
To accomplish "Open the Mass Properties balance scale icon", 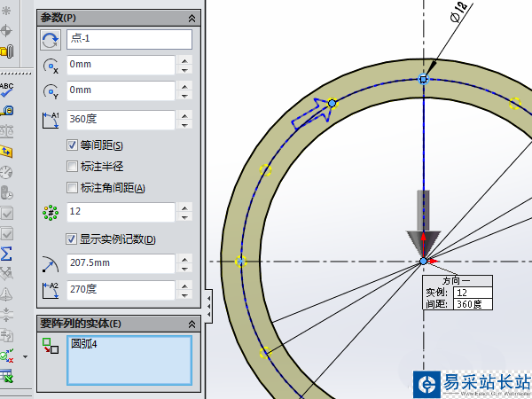I will coord(6,131).
